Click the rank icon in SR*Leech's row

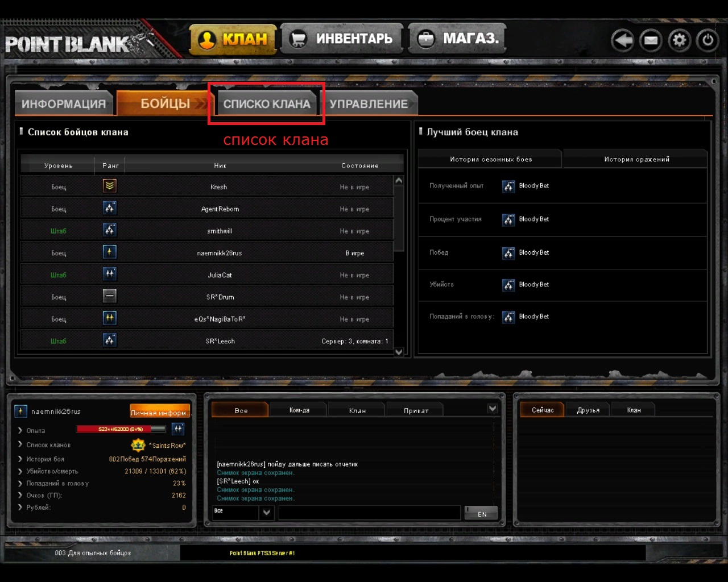click(110, 340)
